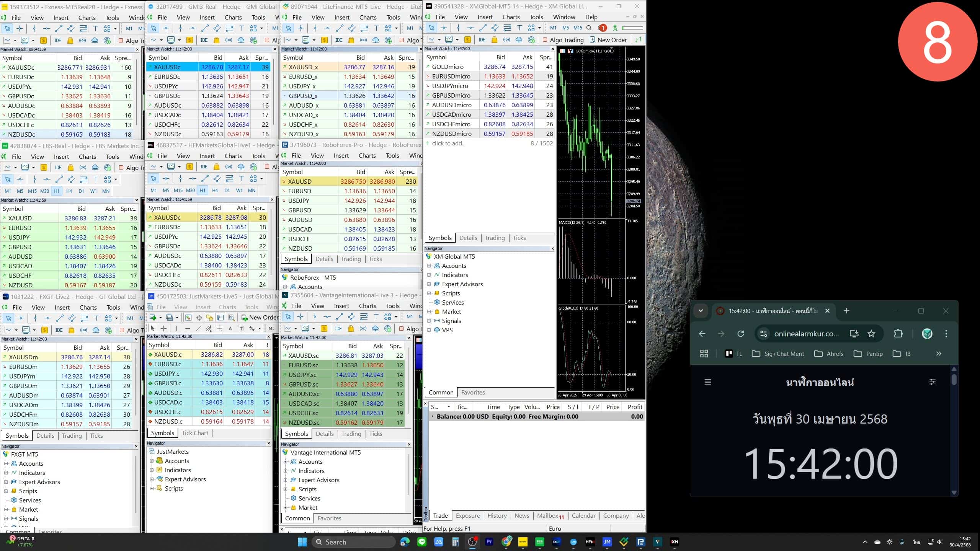
Task: Click the progress bar in XMGlobal toolbar
Action: 632,28
